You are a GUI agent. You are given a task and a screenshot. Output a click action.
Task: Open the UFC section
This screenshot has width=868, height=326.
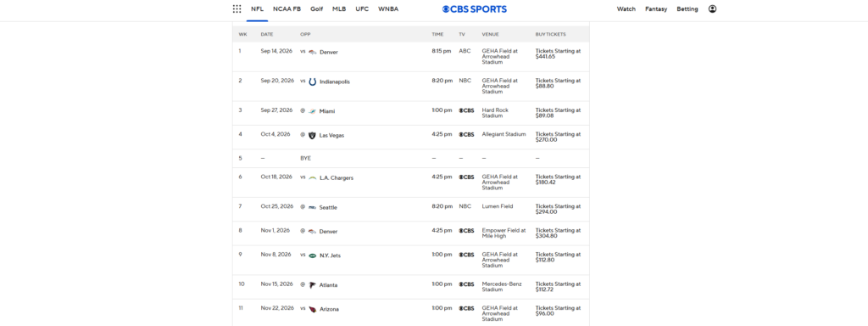[x=362, y=8]
